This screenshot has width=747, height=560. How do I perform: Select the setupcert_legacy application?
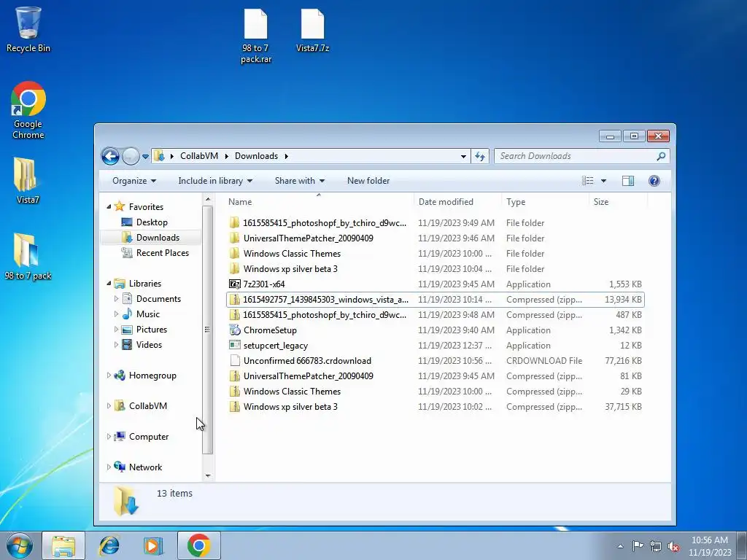435,345
